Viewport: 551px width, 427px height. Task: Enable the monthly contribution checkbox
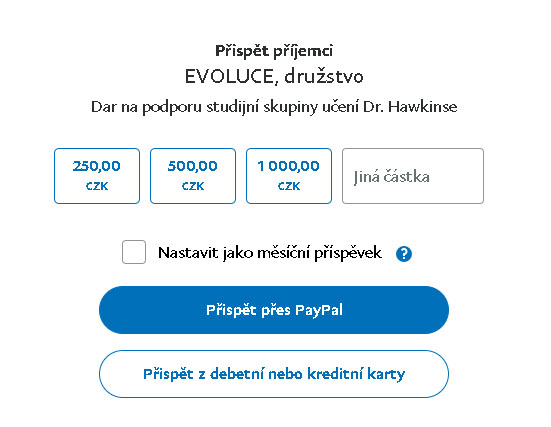134,252
